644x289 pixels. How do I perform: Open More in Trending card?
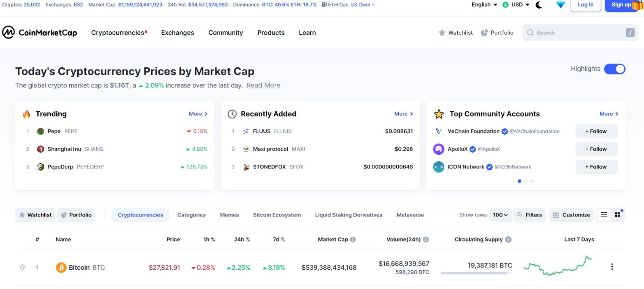(198, 114)
